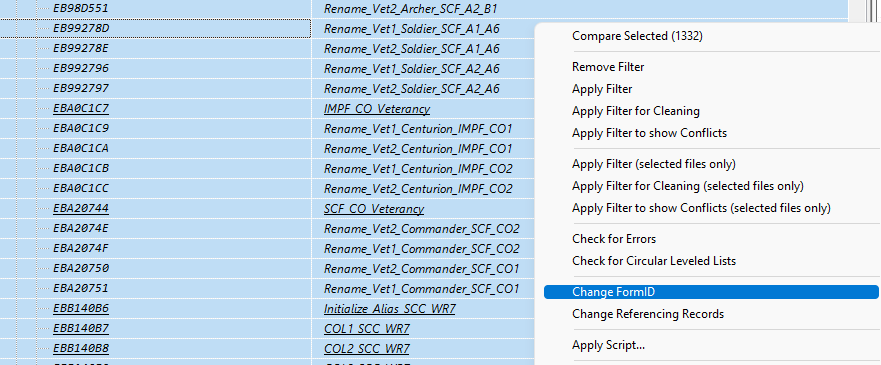Click Initialize_Alias_SCC_WR7 editor ID
Image resolution: width=881 pixels, height=365 pixels.
click(x=389, y=309)
